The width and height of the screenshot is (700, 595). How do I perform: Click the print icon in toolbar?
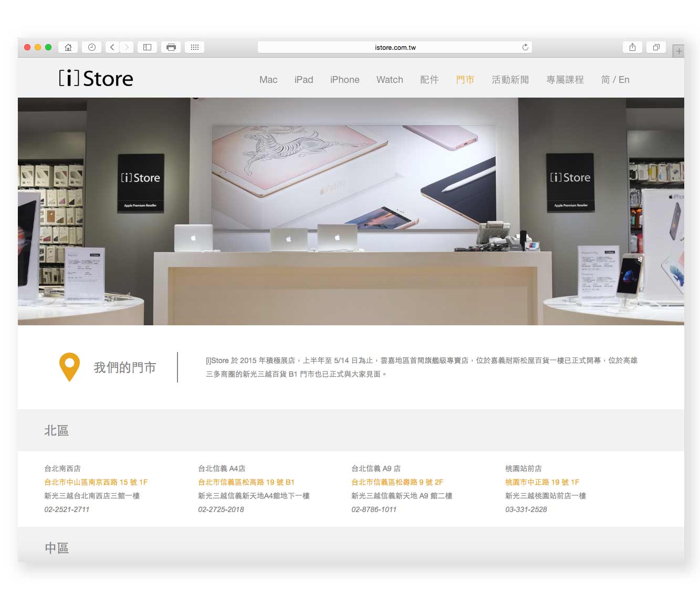coord(171,47)
